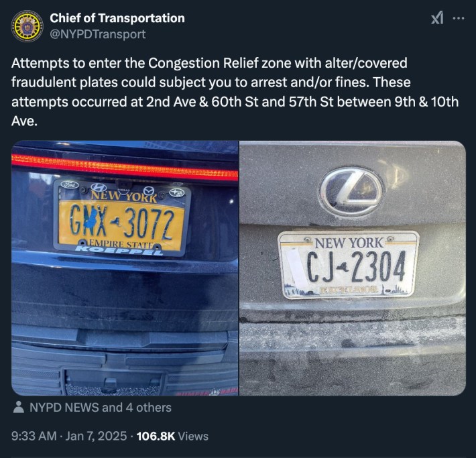
Task: Open the Chief of Transportation profile avatar
Action: 27,26
